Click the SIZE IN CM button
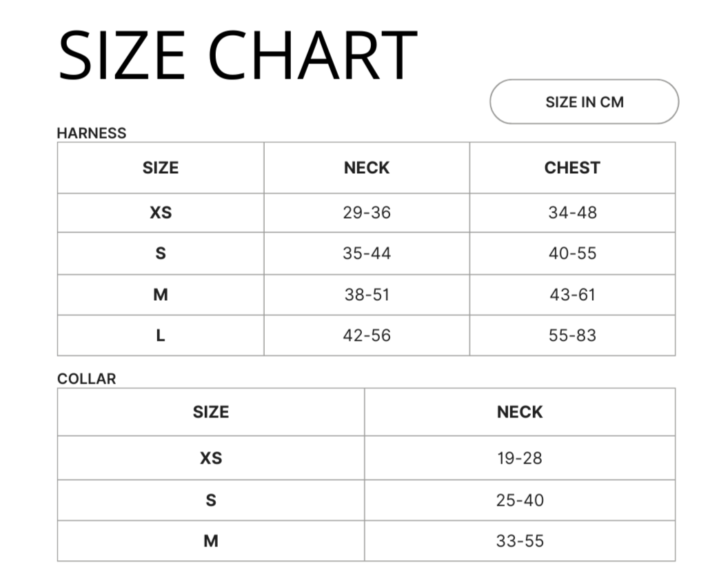 [584, 101]
